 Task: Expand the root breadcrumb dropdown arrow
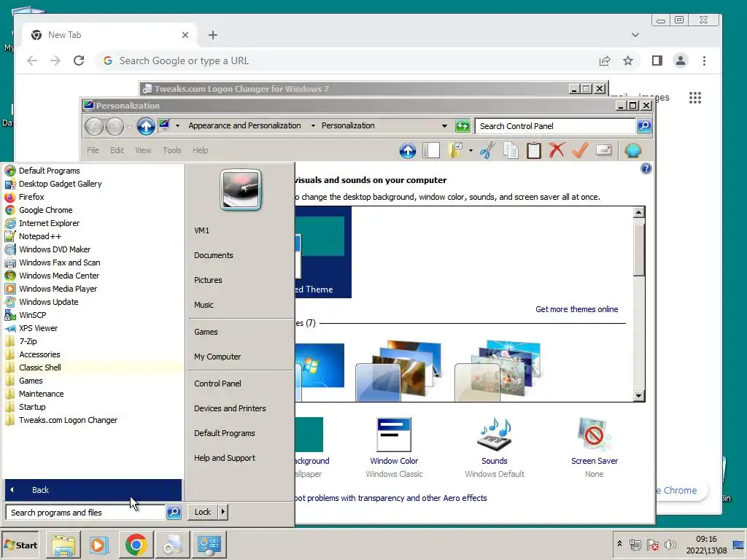pos(178,125)
